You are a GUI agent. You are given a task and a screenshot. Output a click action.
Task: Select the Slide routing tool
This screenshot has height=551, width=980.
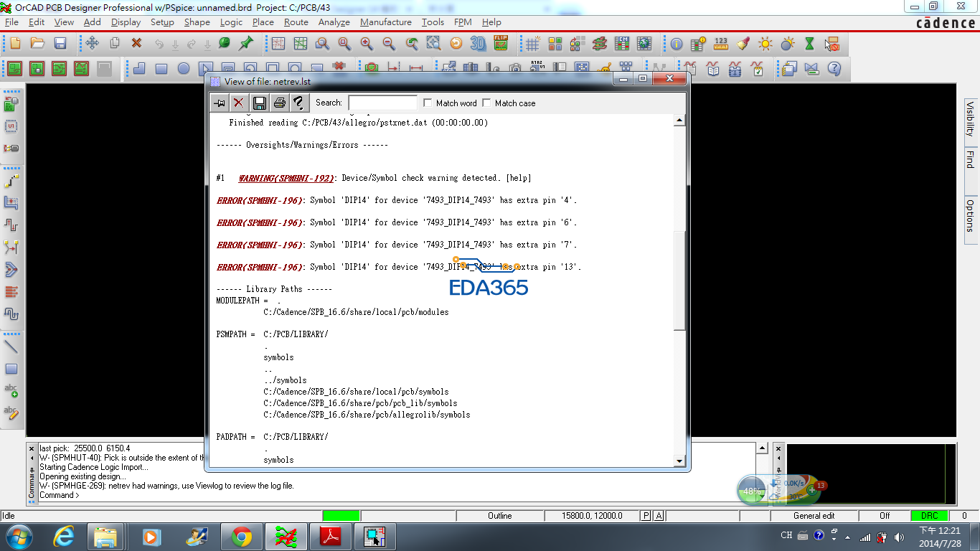point(11,202)
